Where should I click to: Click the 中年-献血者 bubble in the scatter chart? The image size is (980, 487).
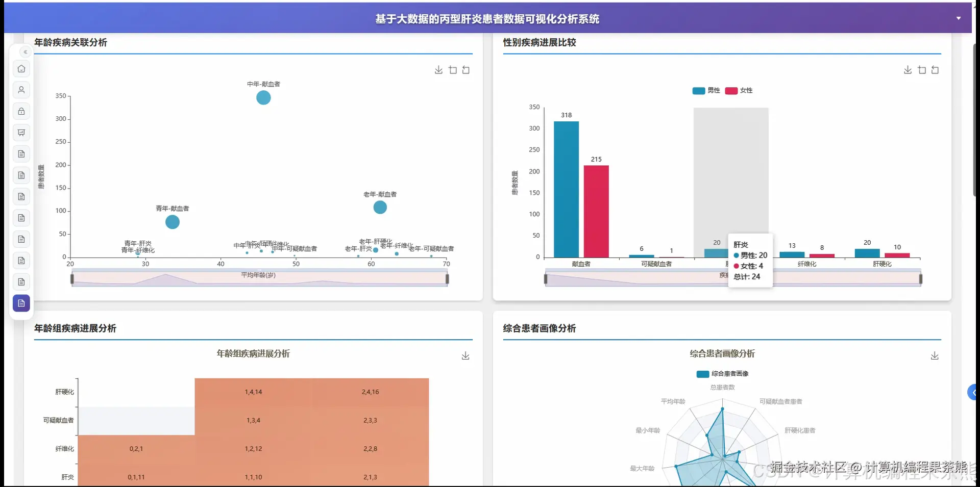click(263, 97)
